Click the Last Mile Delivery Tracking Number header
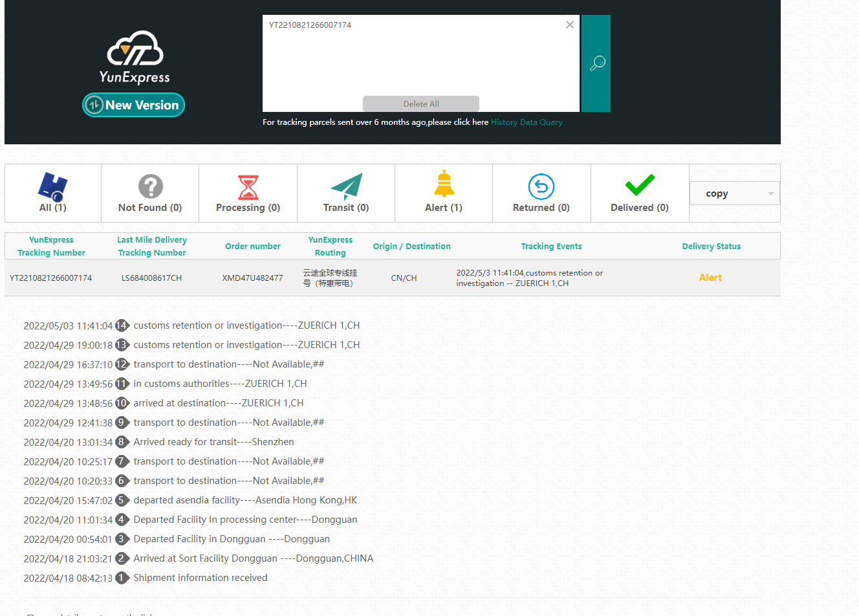 click(152, 247)
